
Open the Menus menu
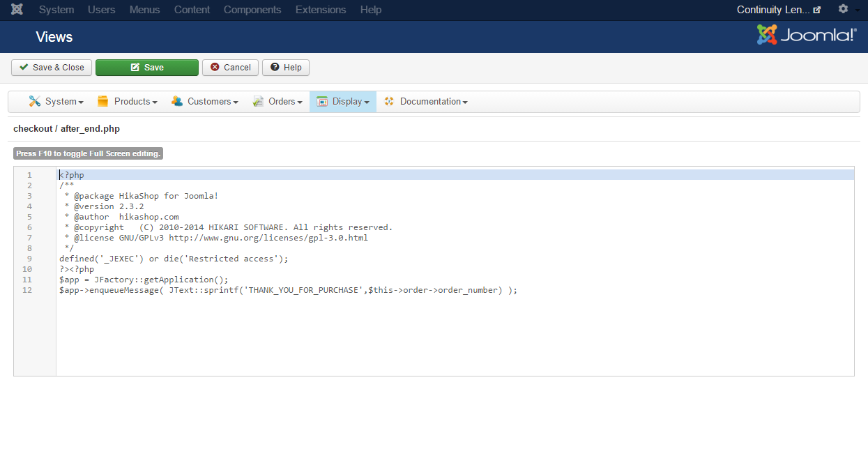(145, 10)
